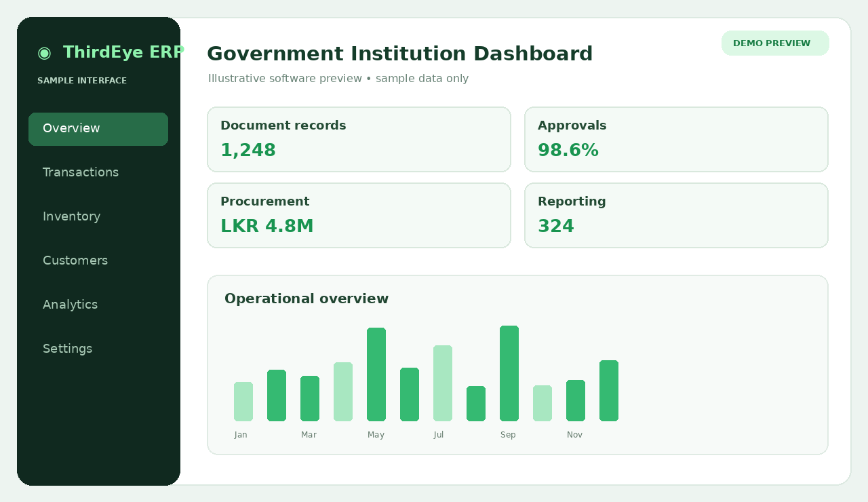Click the bar above the Nov label
The height and width of the screenshot is (502, 868).
click(576, 400)
